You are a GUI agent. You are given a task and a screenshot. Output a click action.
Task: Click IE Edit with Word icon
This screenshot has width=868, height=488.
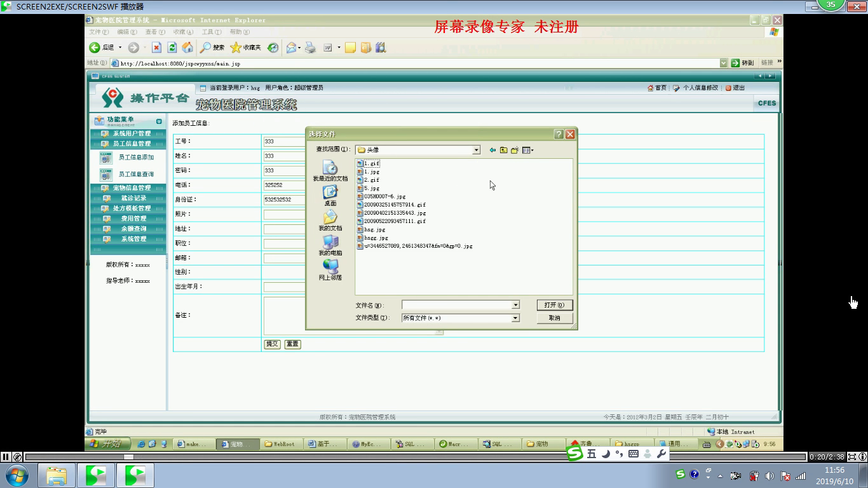coord(328,48)
